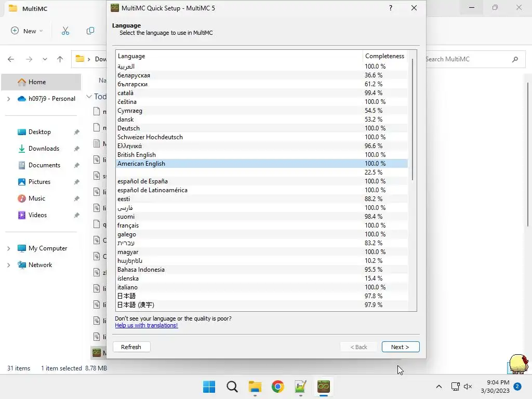Screen dimensions: 532x399
Task: Open Home in Explorer sidebar
Action: click(41, 82)
